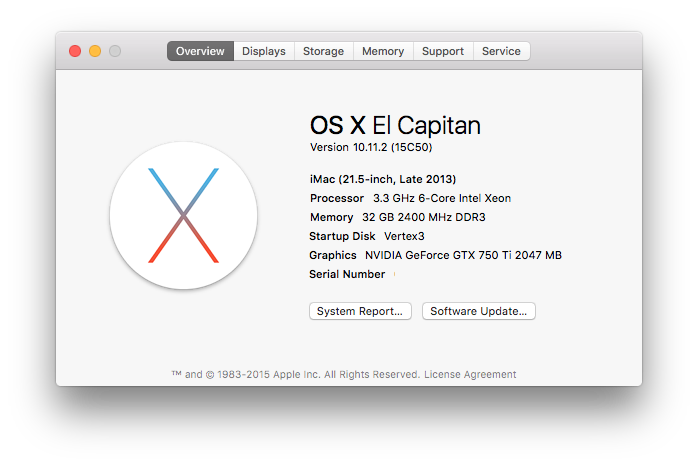
Task: Click startup disk name Vertex3
Action: 404,236
